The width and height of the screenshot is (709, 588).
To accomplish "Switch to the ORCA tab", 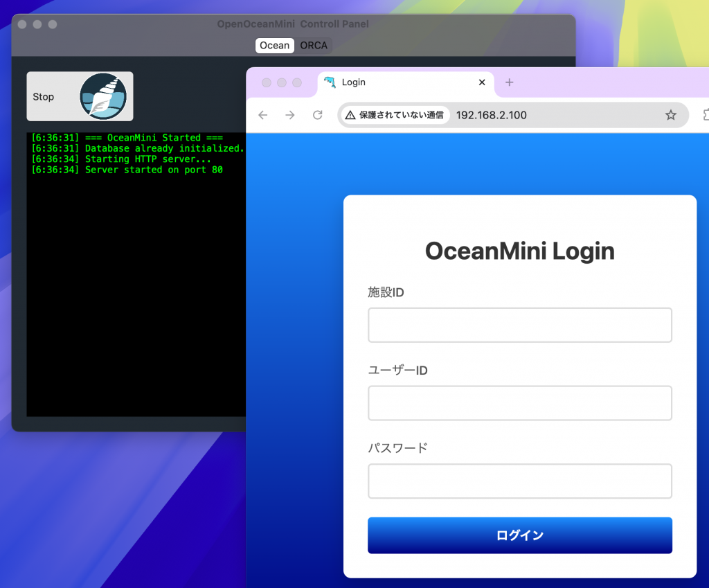I will tap(314, 46).
